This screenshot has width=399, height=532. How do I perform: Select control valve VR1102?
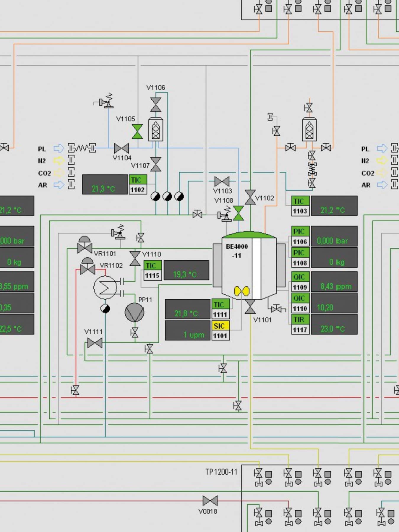[88, 266]
